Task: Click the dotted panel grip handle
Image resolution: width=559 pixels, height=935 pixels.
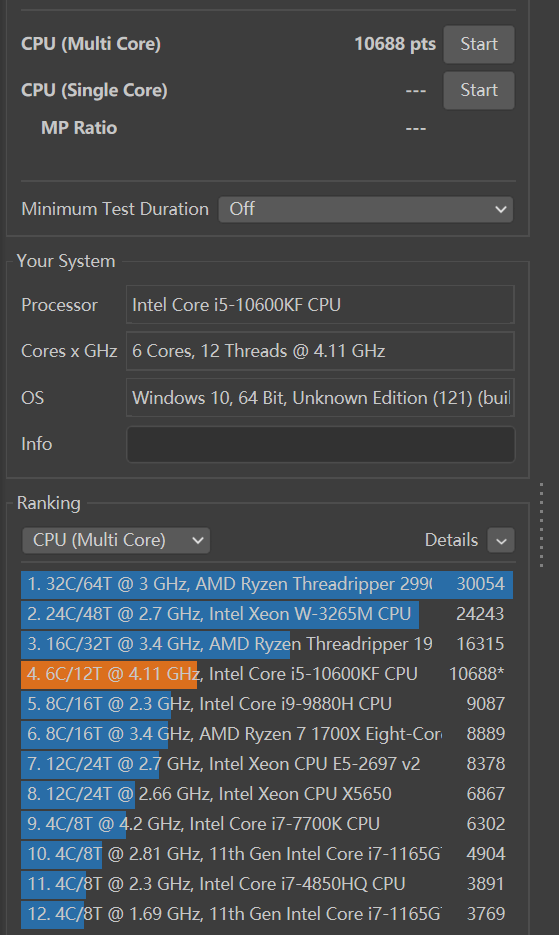Action: pos(542,525)
